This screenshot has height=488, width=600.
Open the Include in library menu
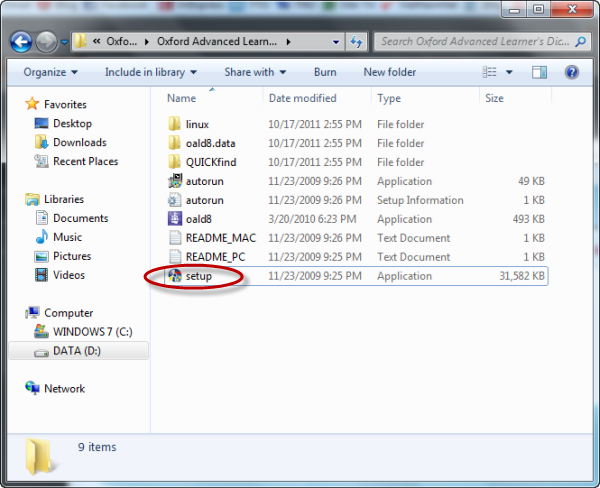[151, 72]
